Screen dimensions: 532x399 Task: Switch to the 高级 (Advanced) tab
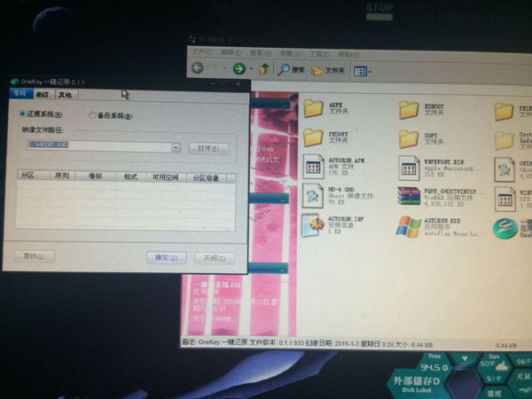point(43,94)
